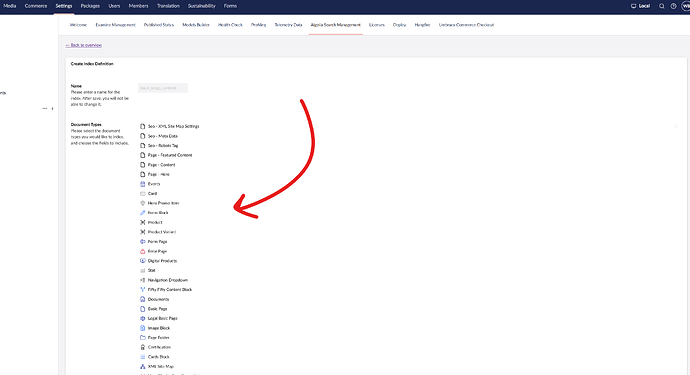This screenshot has height=375, width=690.
Task: Click the Seo - Meta Data document icon
Action: [x=143, y=136]
